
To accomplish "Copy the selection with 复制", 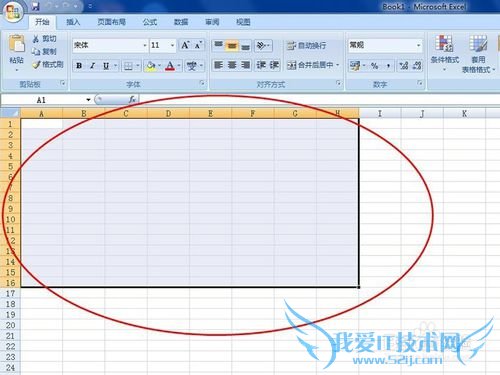I will point(44,52).
